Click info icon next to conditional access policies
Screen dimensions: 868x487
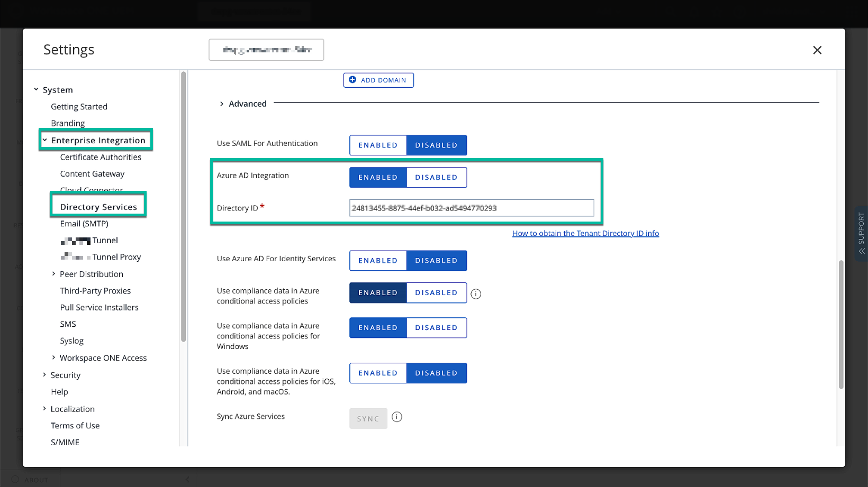[x=476, y=294]
